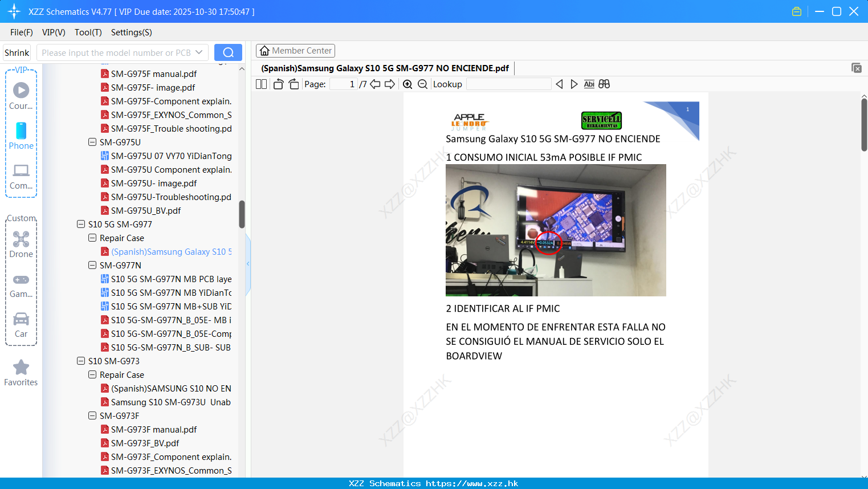Screen dimensions: 868x489
Task: Open SM-G975U 07 VY70 YiDianTong bitmap file
Action: click(x=166, y=156)
